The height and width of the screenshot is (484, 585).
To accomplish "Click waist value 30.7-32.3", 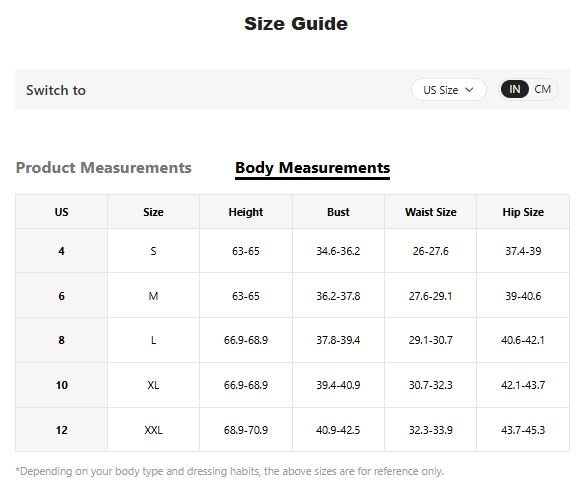I will tap(431, 385).
